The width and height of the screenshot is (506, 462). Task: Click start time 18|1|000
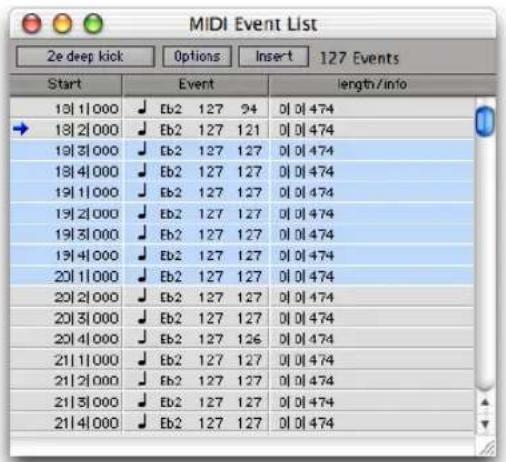coord(87,109)
